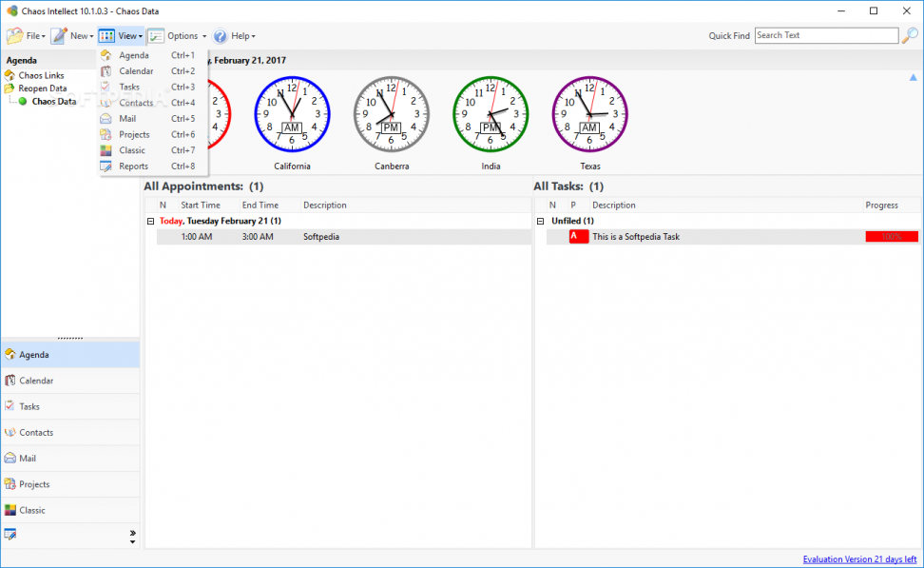Collapse the Unfiled tasks group
The image size is (924, 568).
click(540, 220)
